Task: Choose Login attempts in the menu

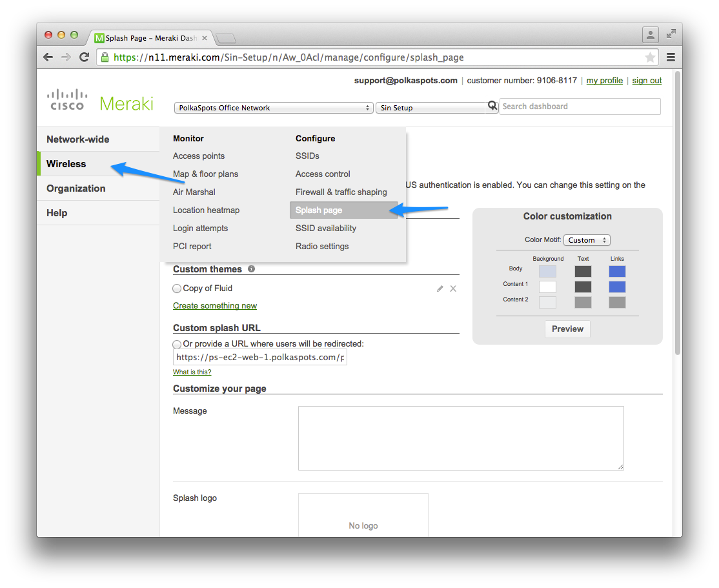Action: pyautogui.click(x=200, y=228)
